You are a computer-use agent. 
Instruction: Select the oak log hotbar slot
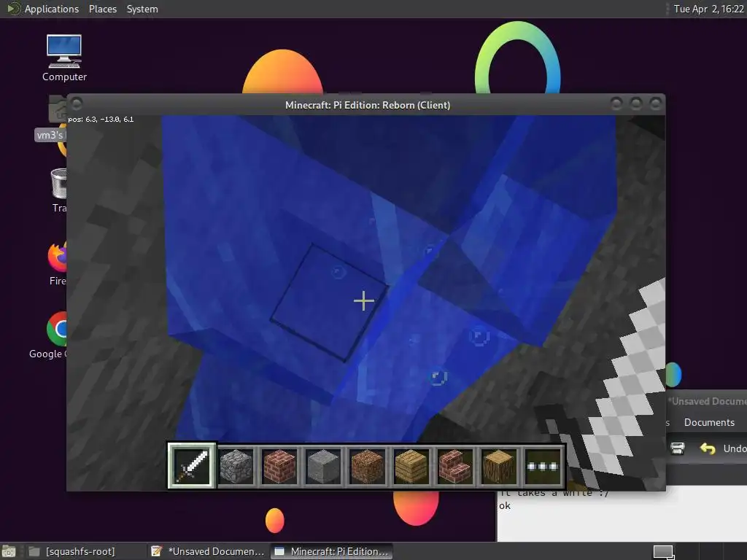pos(499,466)
